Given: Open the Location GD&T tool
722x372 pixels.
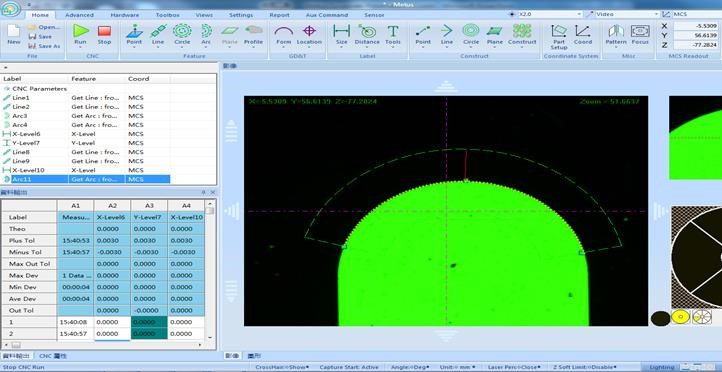Looking at the screenshot, I should coord(309,35).
